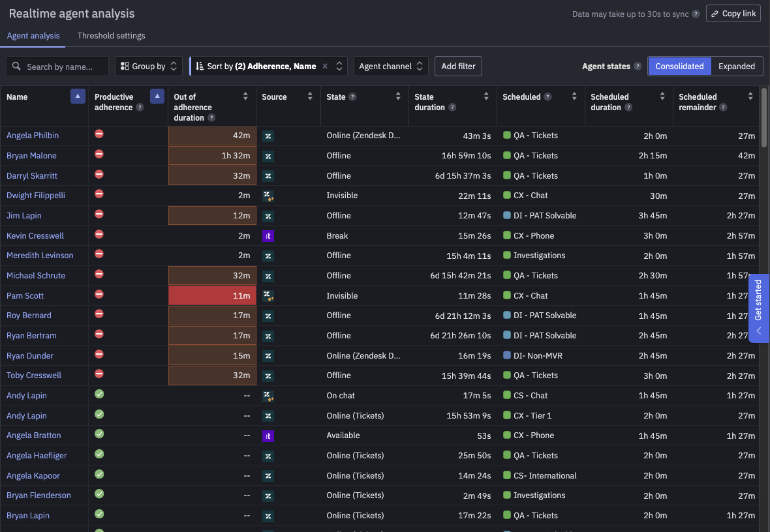This screenshot has height=532, width=770.
Task: Switch agent states view to Expanded
Action: (737, 66)
